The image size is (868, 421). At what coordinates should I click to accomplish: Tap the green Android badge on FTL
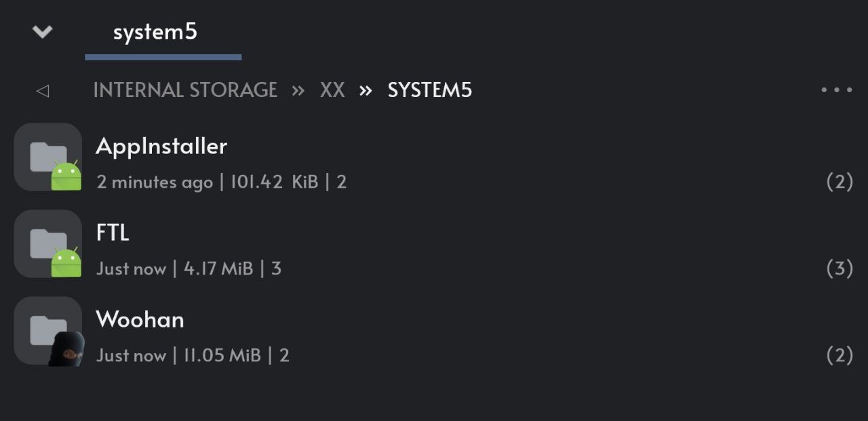(x=66, y=262)
